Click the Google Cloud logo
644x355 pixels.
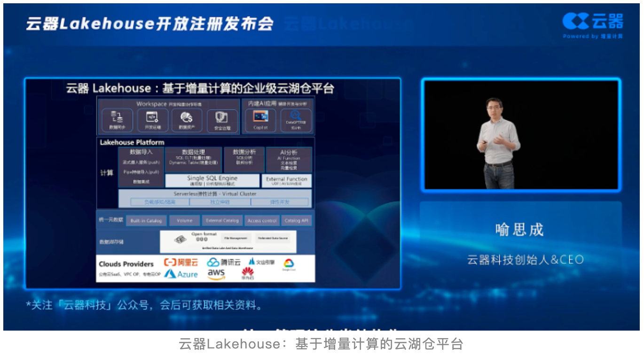click(x=289, y=264)
